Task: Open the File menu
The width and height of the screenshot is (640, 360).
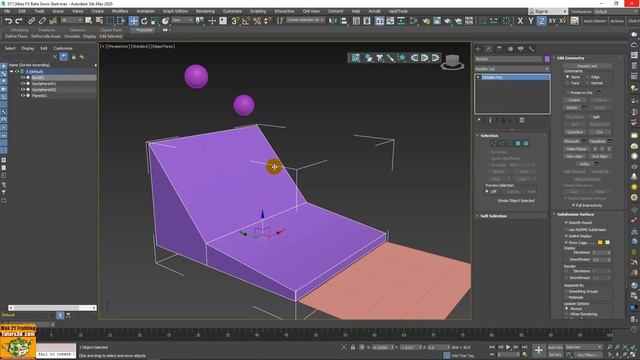Action: [x=7, y=11]
